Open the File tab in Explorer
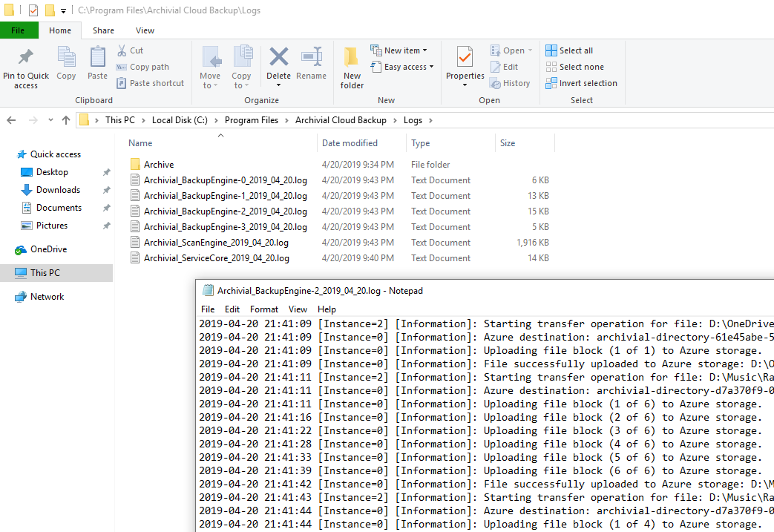The width and height of the screenshot is (774, 532). pos(19,30)
